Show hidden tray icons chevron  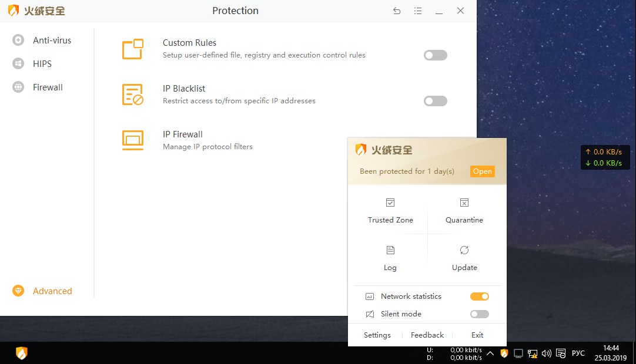(490, 353)
